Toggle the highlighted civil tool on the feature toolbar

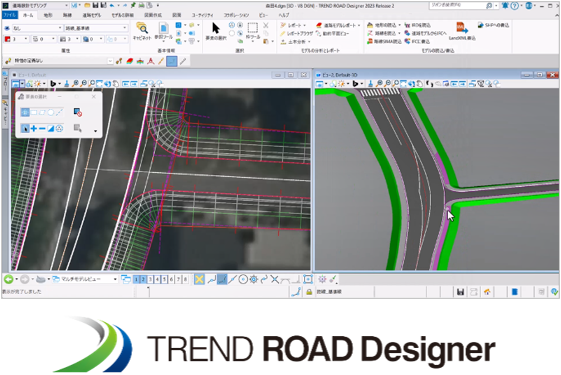point(172,61)
